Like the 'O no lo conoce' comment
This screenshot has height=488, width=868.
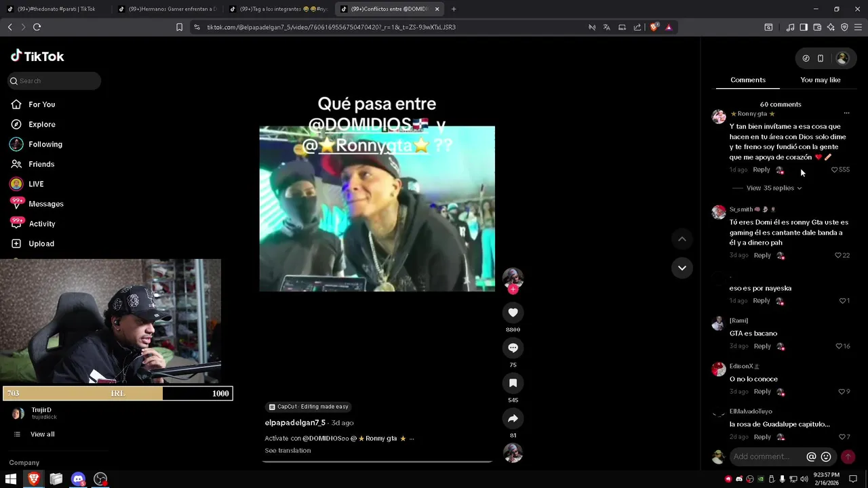842,392
